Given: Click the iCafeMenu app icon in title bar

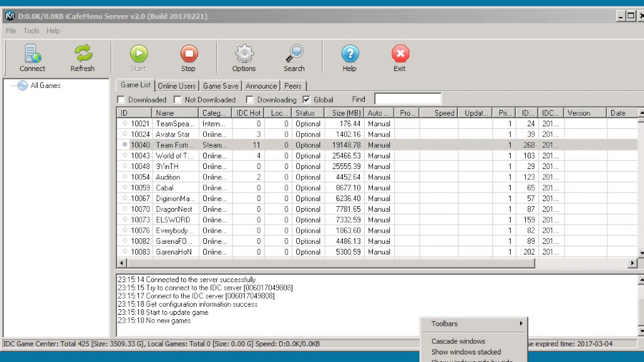Looking at the screenshot, I should pos(10,16).
